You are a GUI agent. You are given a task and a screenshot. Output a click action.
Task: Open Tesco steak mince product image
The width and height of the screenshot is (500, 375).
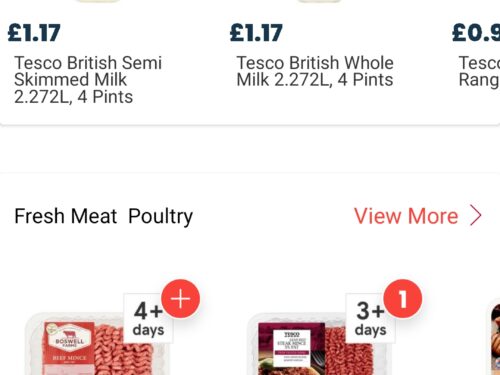point(318,344)
